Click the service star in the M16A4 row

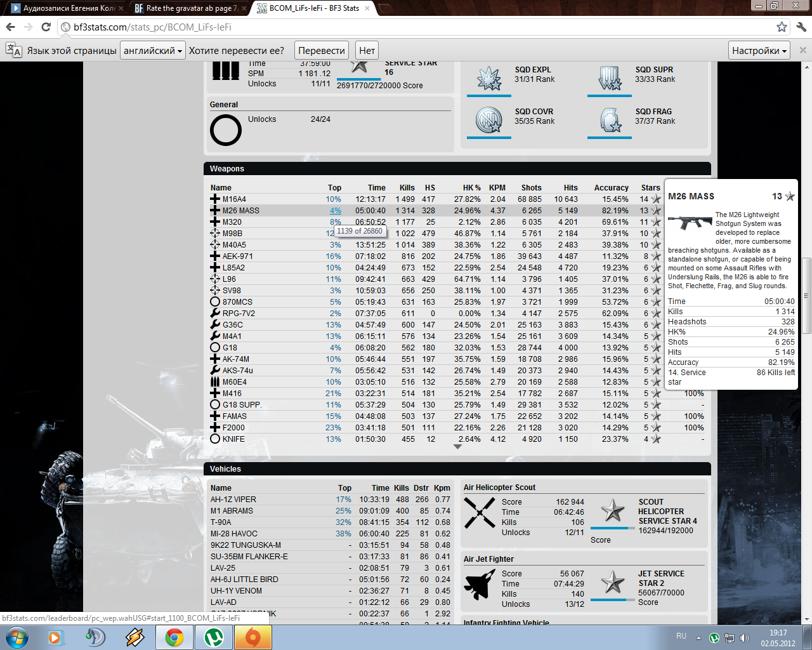[656, 199]
